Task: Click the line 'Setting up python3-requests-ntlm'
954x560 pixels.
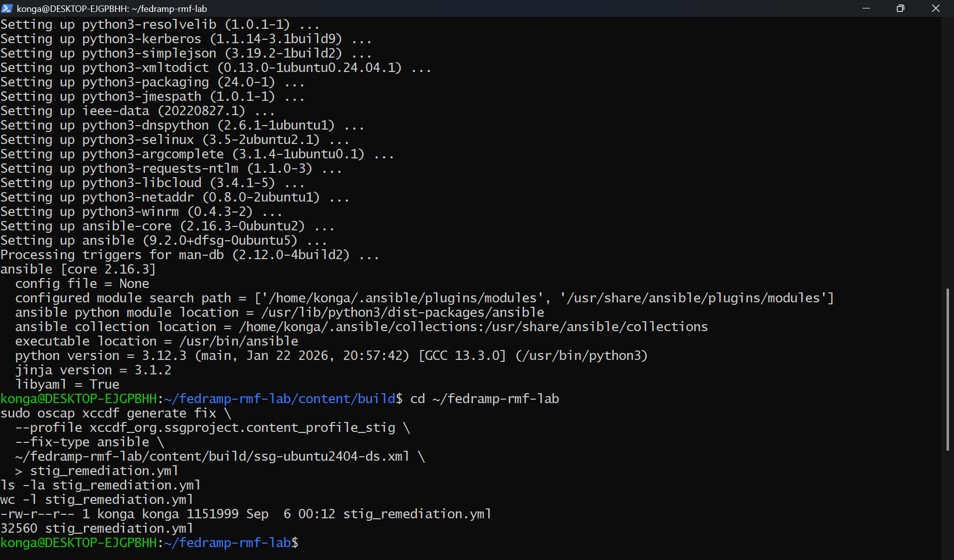Action: 171,168
